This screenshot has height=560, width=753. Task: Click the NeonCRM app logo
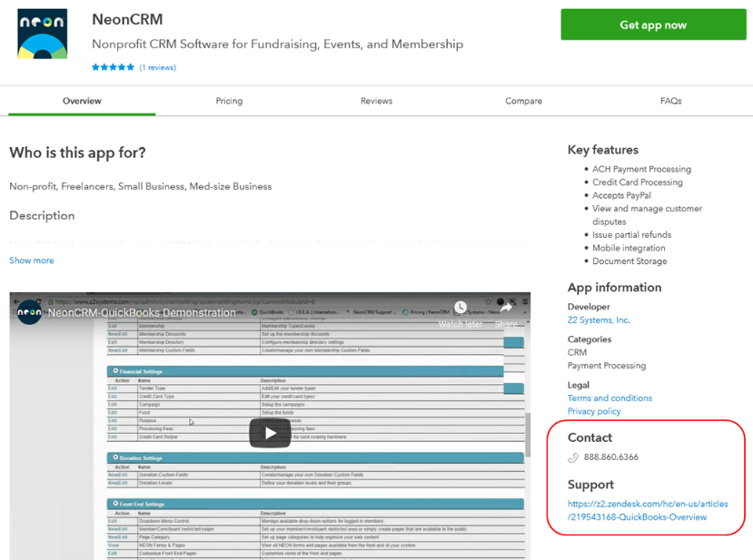click(x=43, y=34)
